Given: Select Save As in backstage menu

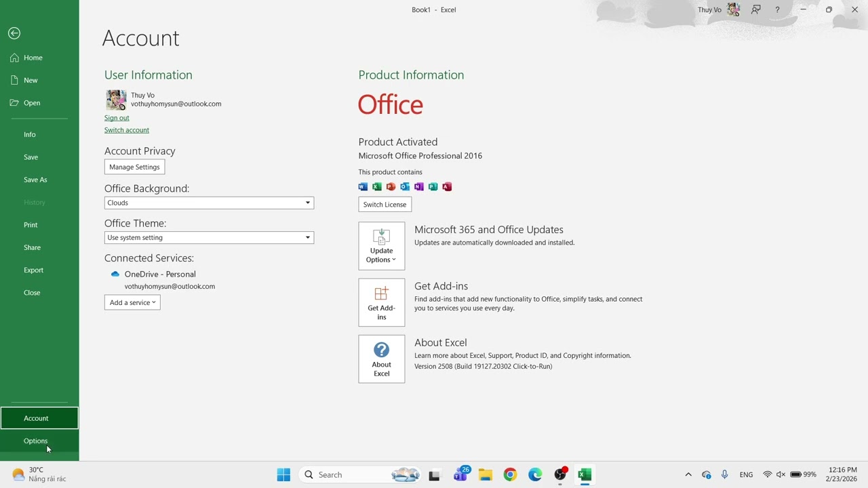Looking at the screenshot, I should [x=39, y=180].
